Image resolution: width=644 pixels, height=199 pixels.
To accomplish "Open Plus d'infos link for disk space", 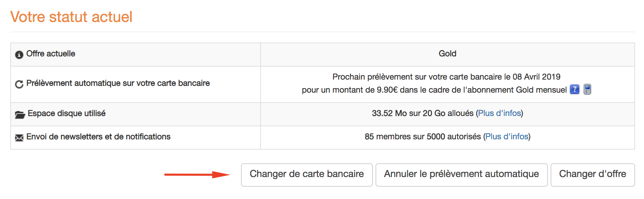I will 499,113.
